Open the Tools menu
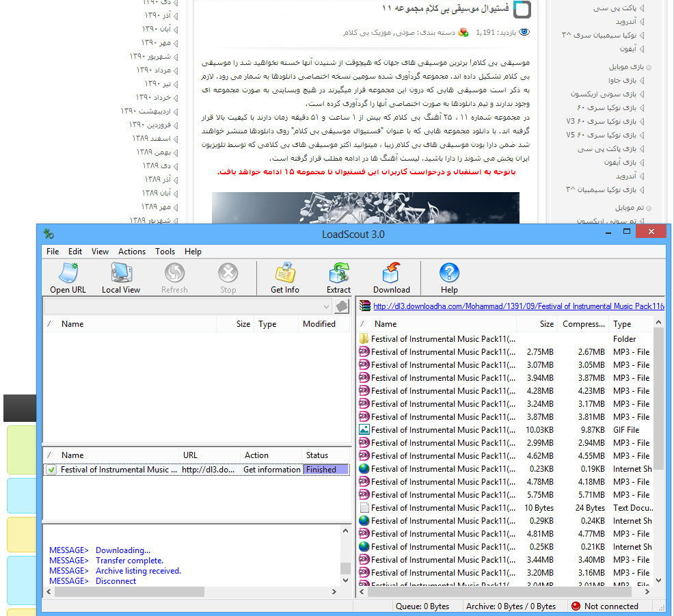Image resolution: width=674 pixels, height=616 pixels. coord(165,252)
